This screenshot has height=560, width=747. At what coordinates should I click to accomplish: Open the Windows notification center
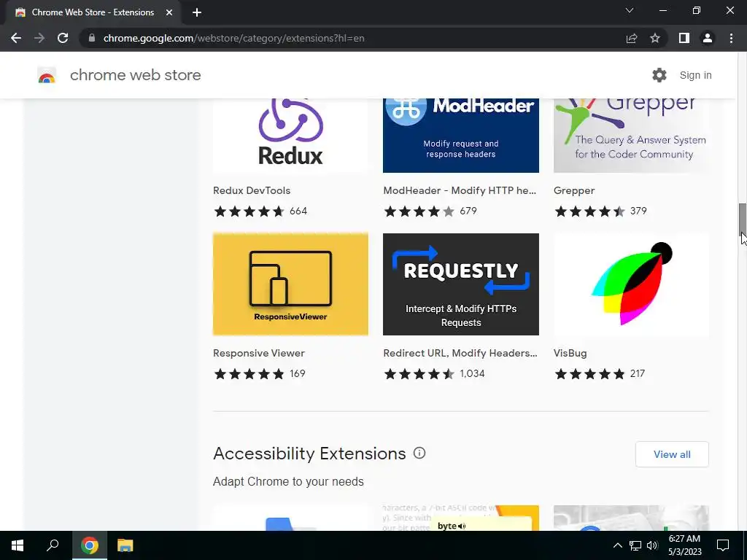coord(723,545)
